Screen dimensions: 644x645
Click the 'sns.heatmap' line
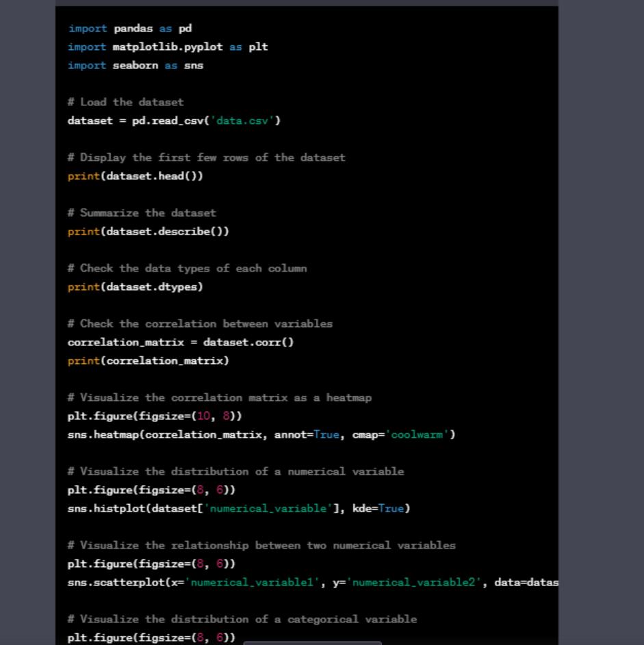tap(261, 434)
